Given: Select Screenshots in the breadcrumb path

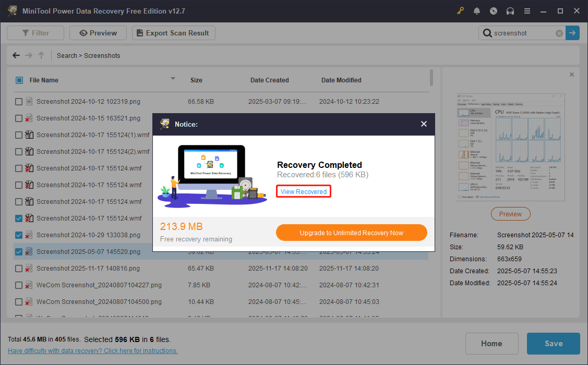Looking at the screenshot, I should pos(103,55).
